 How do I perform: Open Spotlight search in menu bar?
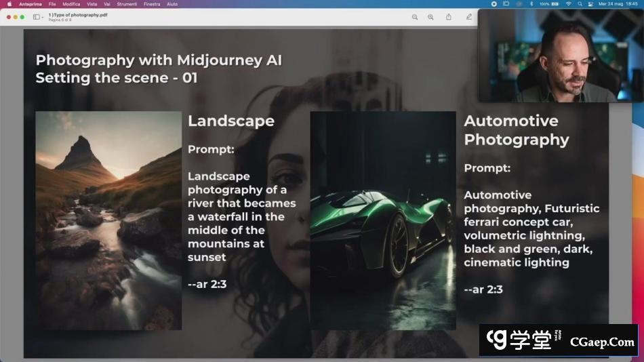point(580,4)
